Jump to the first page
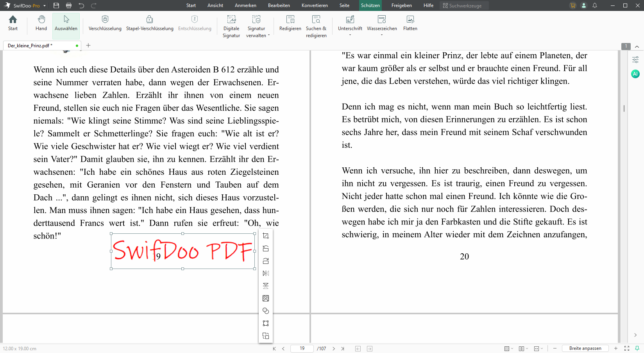The height and width of the screenshot is (353, 644). click(274, 348)
